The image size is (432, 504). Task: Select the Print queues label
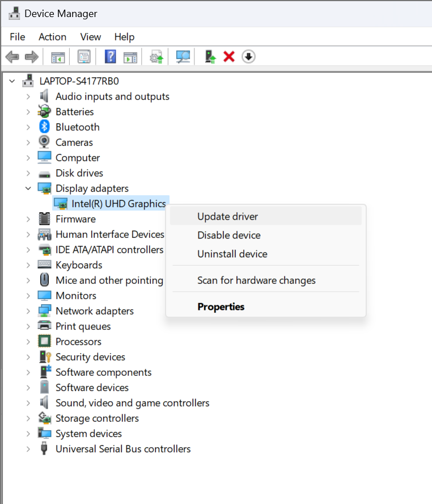click(x=83, y=326)
